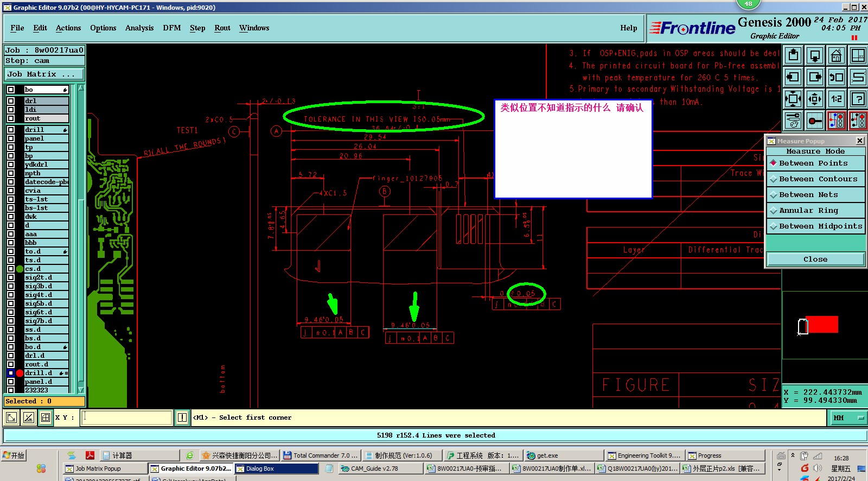Click the expand-outward arrows zoom icon
868x481 pixels.
(x=793, y=99)
